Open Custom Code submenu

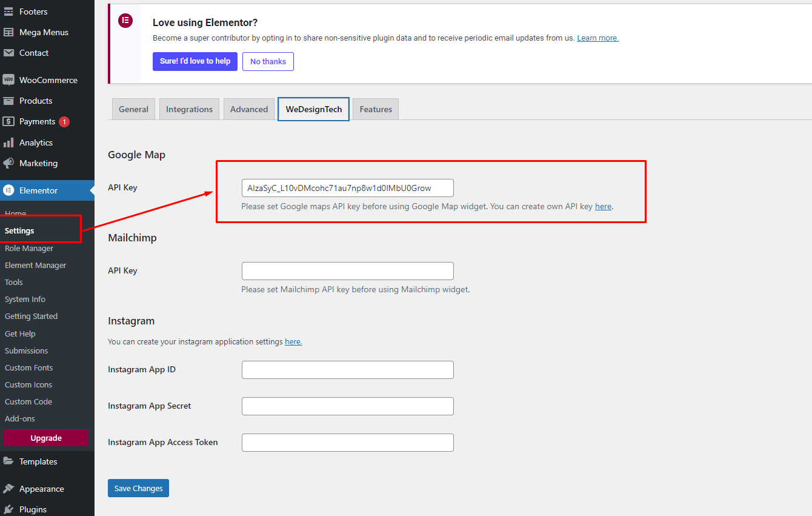(28, 401)
